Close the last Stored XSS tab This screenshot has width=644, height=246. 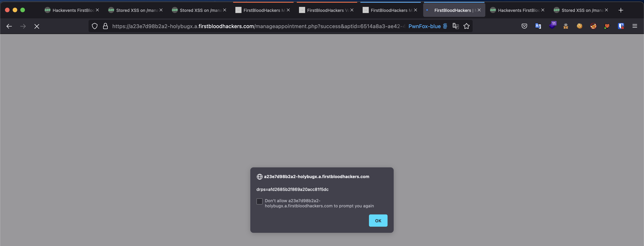click(x=606, y=10)
